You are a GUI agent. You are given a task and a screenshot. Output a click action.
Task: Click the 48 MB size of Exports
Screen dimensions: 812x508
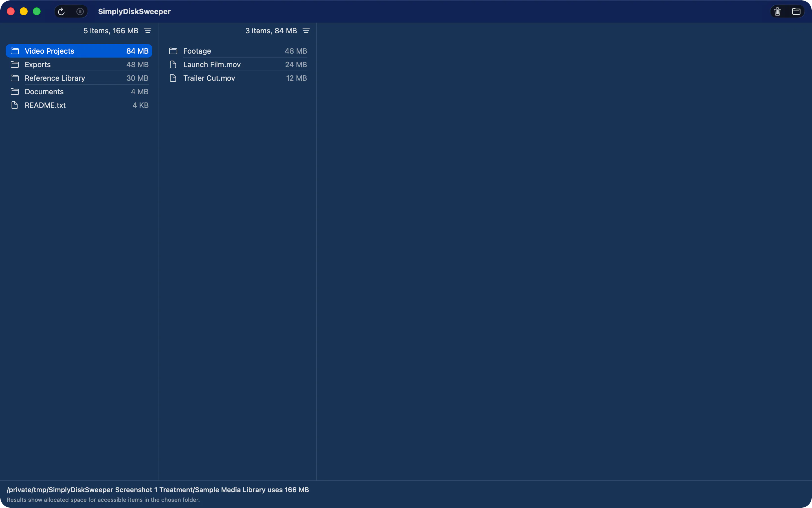click(x=137, y=65)
